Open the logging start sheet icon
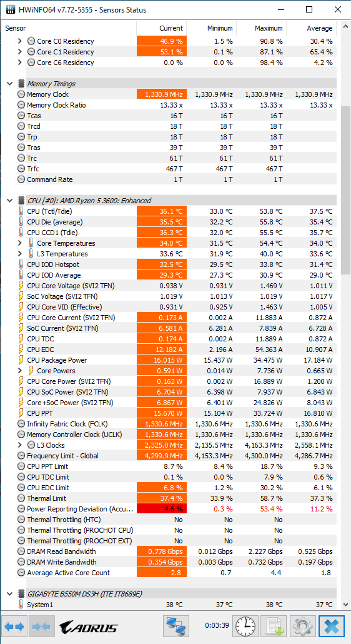351x644 pixels. tap(275, 626)
